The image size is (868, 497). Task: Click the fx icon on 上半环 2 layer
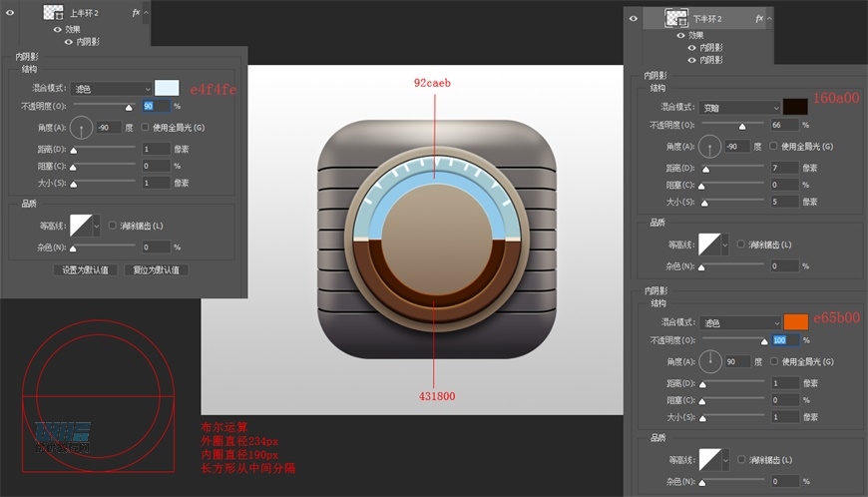click(136, 13)
